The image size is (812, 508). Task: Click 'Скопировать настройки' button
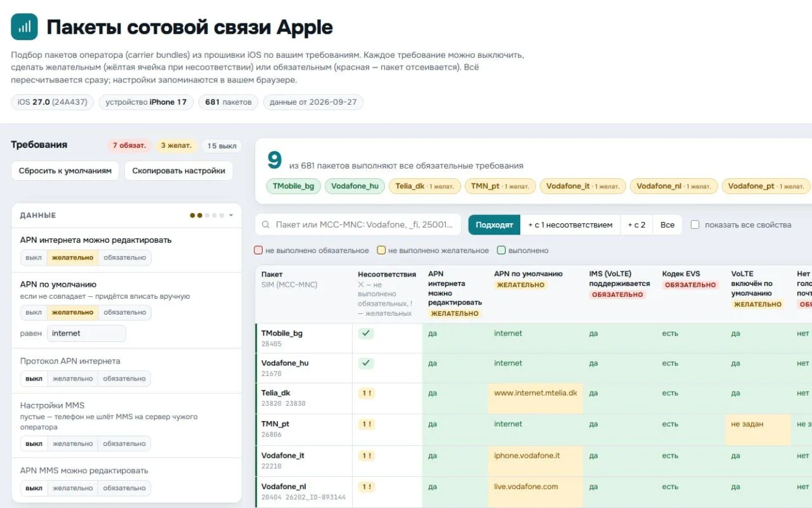point(179,171)
